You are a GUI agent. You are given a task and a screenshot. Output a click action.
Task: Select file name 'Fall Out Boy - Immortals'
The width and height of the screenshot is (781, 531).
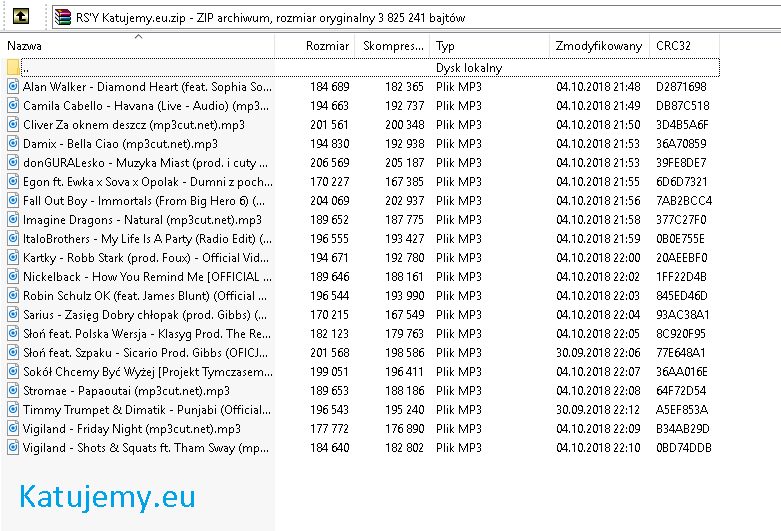[144, 201]
